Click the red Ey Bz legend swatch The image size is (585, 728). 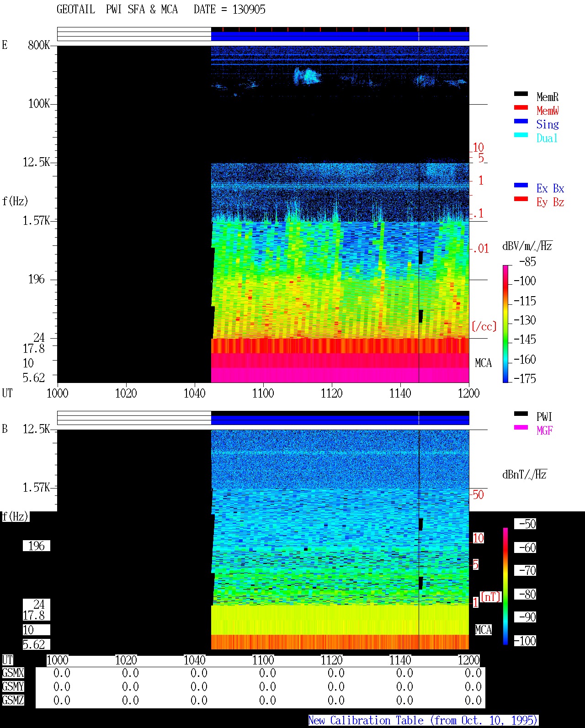pyautogui.click(x=521, y=199)
